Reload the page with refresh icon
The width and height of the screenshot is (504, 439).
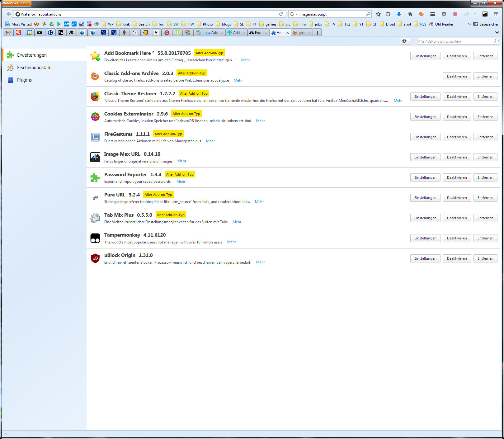point(281,14)
